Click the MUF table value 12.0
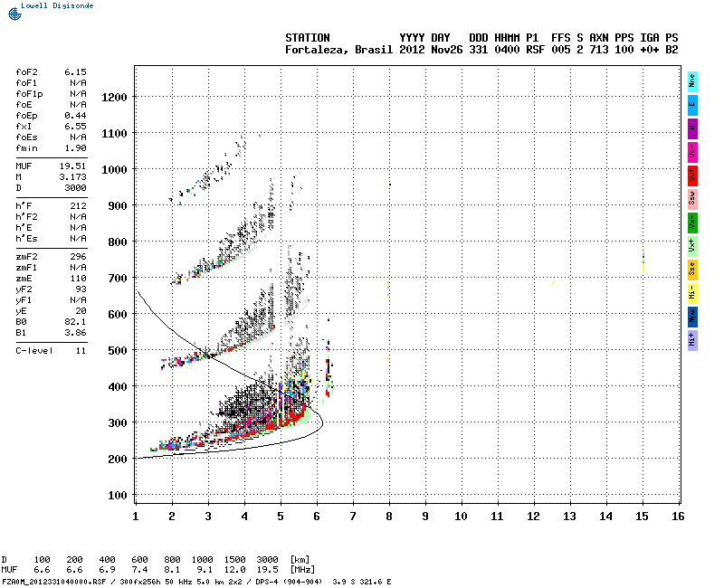 click(x=234, y=570)
